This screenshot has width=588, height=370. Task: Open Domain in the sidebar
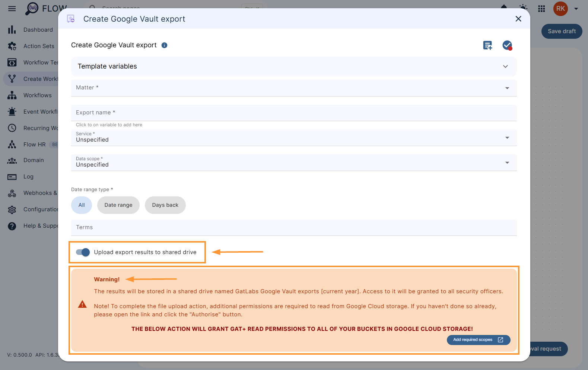click(x=34, y=160)
